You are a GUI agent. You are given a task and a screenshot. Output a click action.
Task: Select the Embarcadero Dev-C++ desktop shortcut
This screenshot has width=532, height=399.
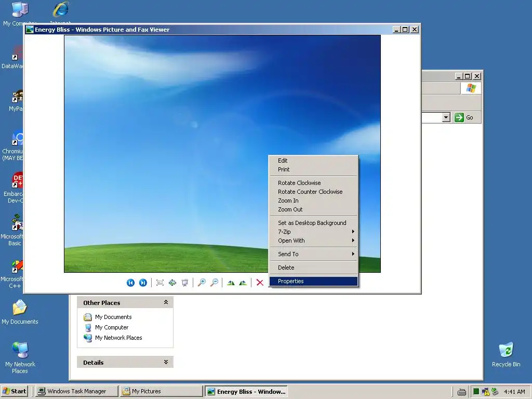tap(14, 188)
